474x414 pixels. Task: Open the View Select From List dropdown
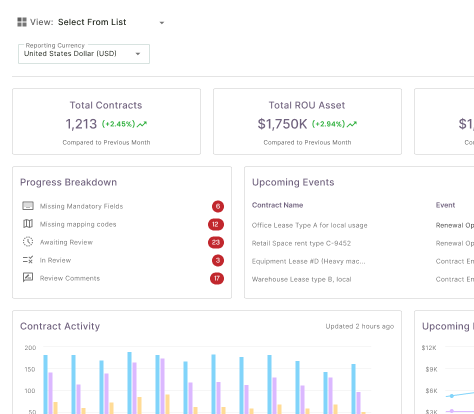click(111, 22)
